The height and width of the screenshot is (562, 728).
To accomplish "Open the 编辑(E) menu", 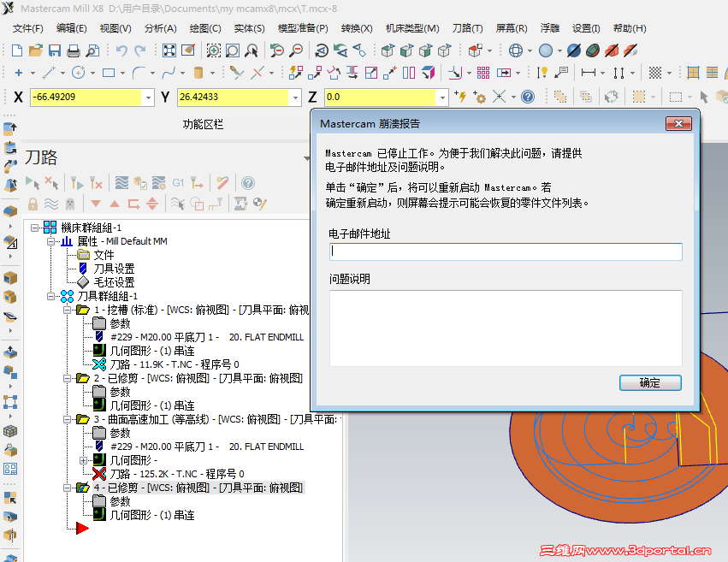I will pyautogui.click(x=72, y=28).
